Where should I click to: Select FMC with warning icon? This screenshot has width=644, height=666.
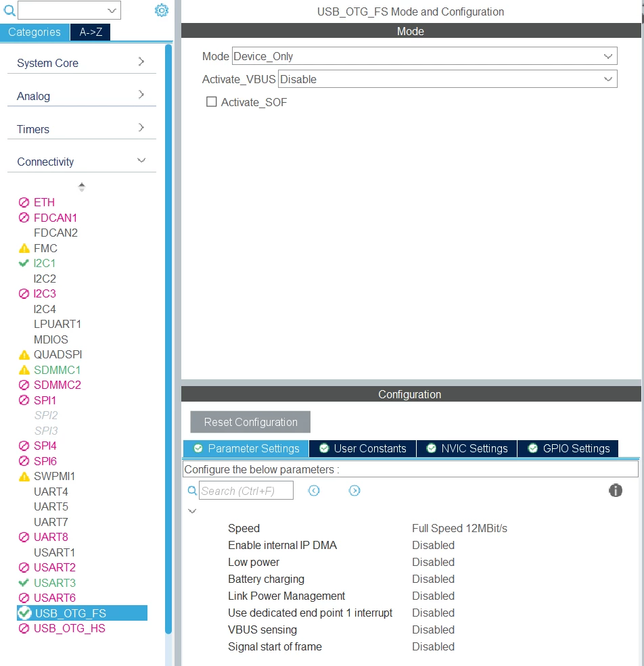click(45, 248)
